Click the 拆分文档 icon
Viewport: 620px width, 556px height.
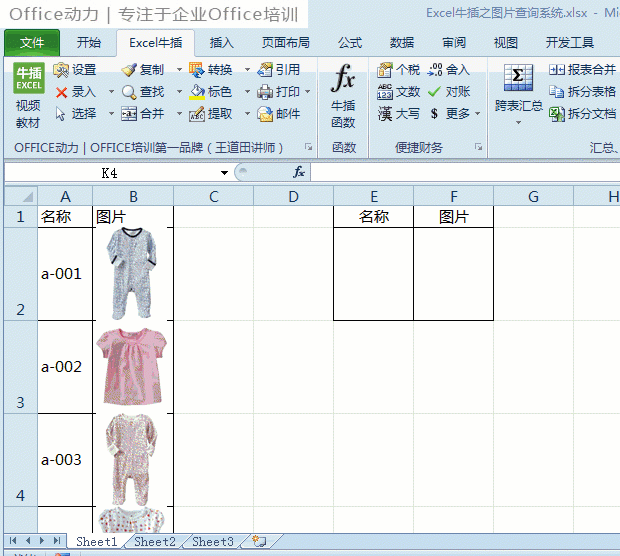[x=557, y=114]
